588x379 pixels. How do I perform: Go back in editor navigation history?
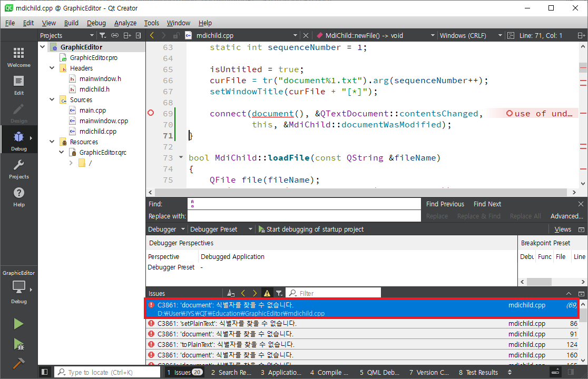pos(152,35)
